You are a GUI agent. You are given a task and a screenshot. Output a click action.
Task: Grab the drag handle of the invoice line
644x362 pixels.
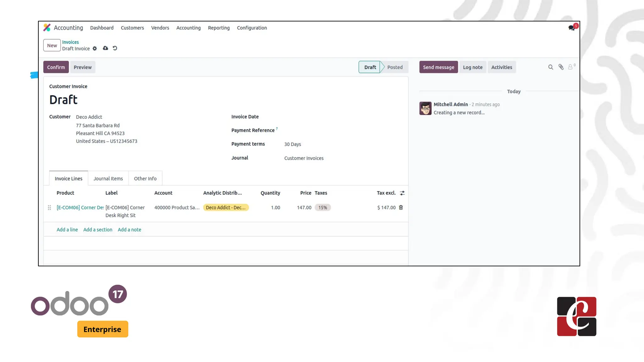pyautogui.click(x=49, y=207)
